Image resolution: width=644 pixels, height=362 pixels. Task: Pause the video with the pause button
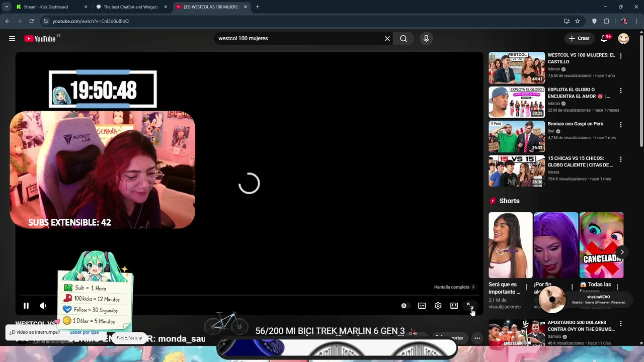pyautogui.click(x=26, y=306)
